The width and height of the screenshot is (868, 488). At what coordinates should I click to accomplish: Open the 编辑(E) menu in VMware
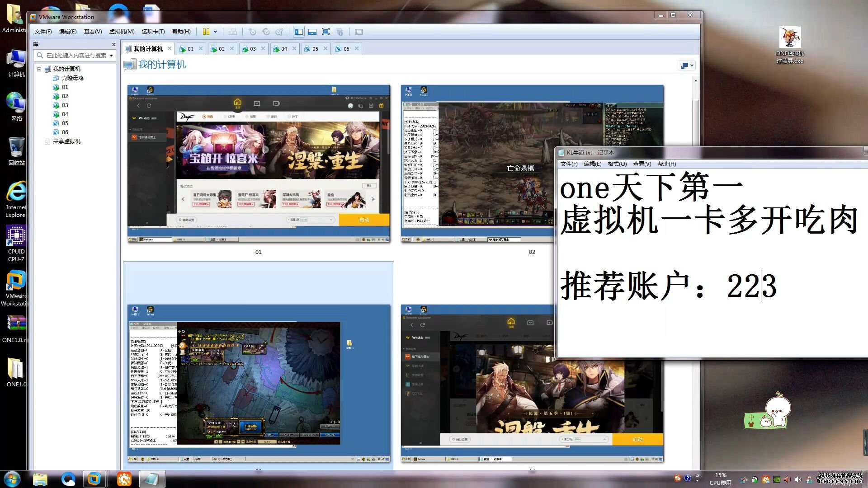point(68,32)
